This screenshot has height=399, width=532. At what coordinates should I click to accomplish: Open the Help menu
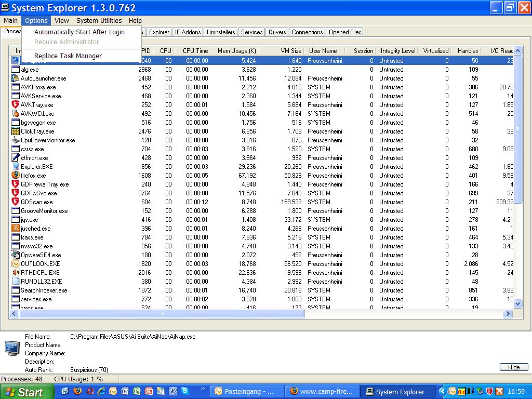pyautogui.click(x=135, y=21)
